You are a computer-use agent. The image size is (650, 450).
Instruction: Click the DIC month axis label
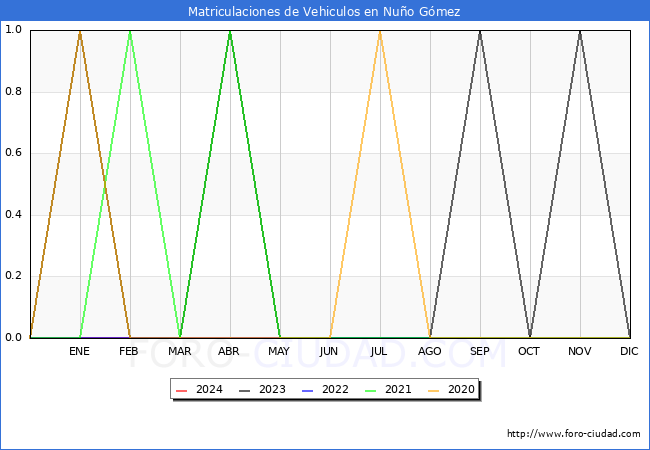click(x=629, y=351)
